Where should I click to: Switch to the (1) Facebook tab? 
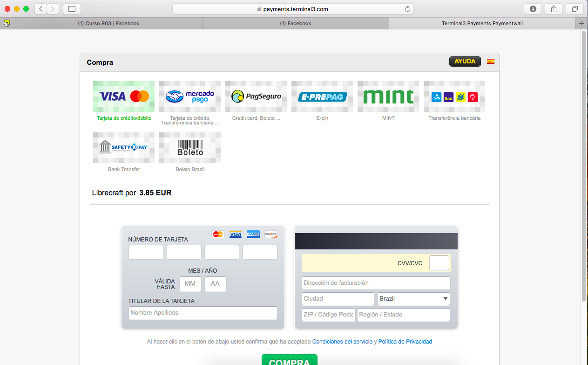[x=296, y=23]
